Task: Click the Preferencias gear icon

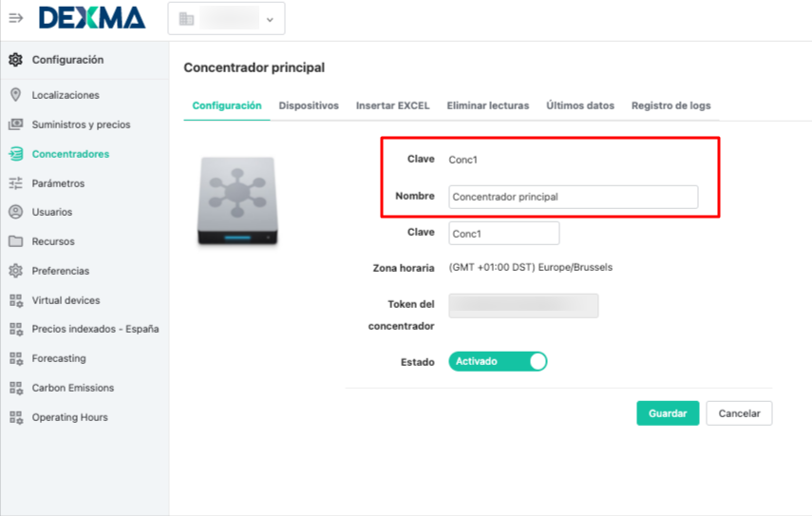Action: pyautogui.click(x=15, y=271)
